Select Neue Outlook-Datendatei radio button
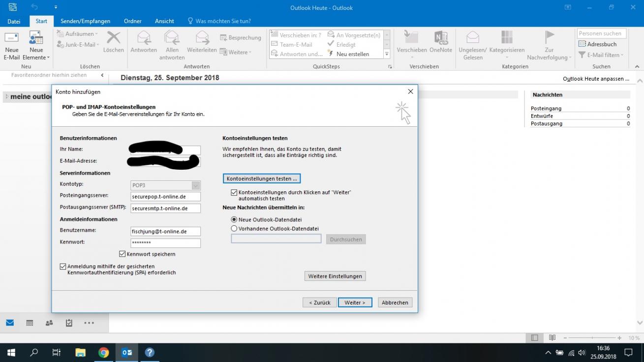The width and height of the screenshot is (644, 362). pyautogui.click(x=234, y=220)
